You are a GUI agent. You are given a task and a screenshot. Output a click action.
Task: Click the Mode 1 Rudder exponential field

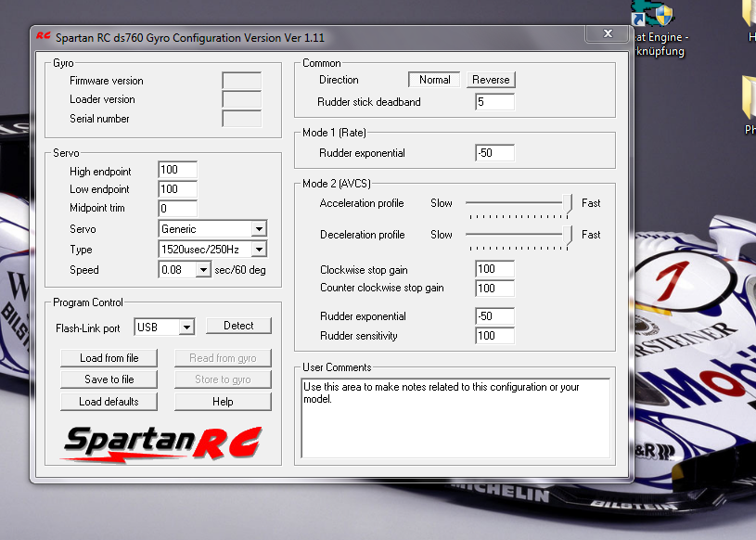494,153
